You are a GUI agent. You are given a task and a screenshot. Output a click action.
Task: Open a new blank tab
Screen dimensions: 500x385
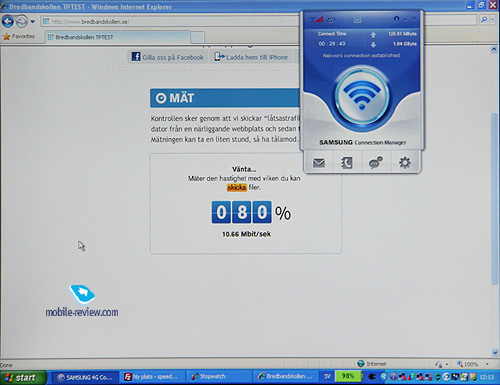click(x=197, y=37)
